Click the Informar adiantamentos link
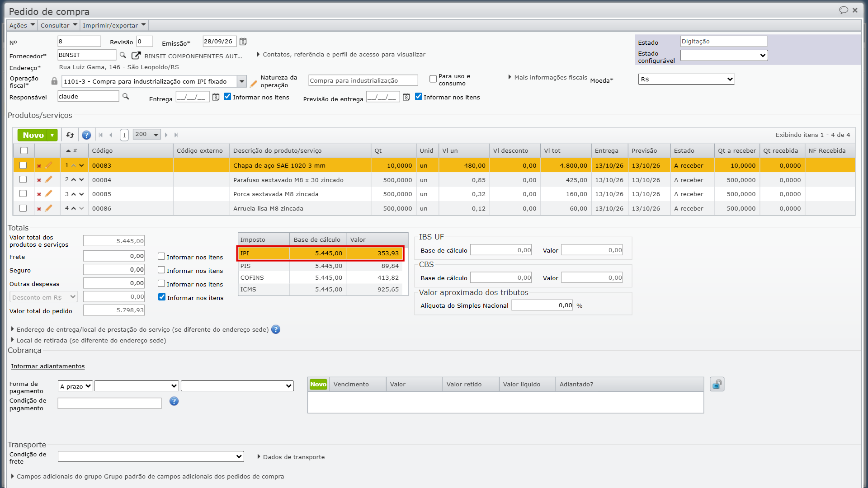868x488 pixels. tap(48, 366)
